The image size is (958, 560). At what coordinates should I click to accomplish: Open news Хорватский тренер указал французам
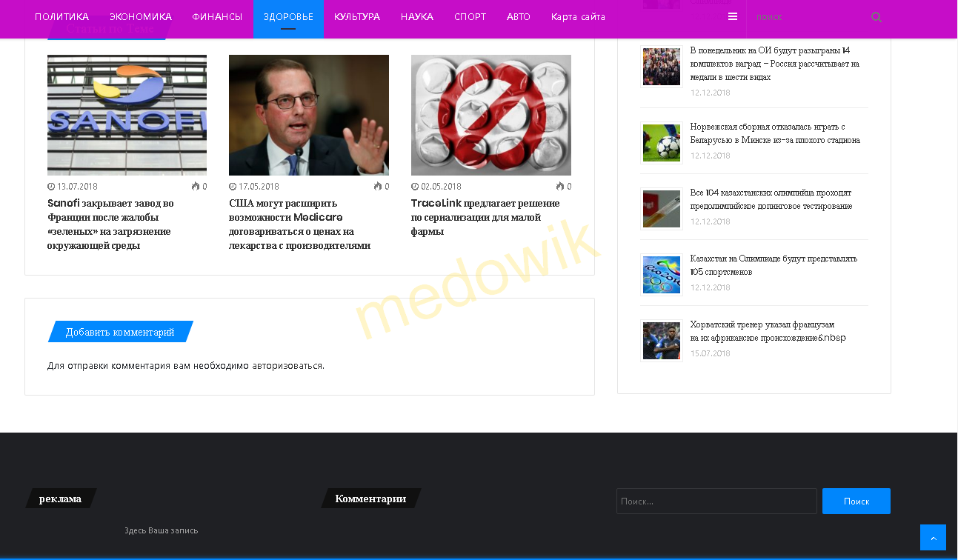click(768, 331)
